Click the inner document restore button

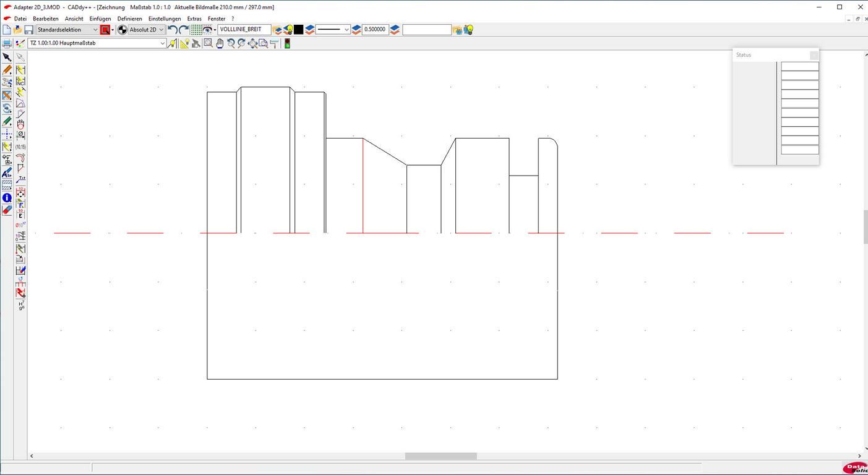tap(857, 19)
